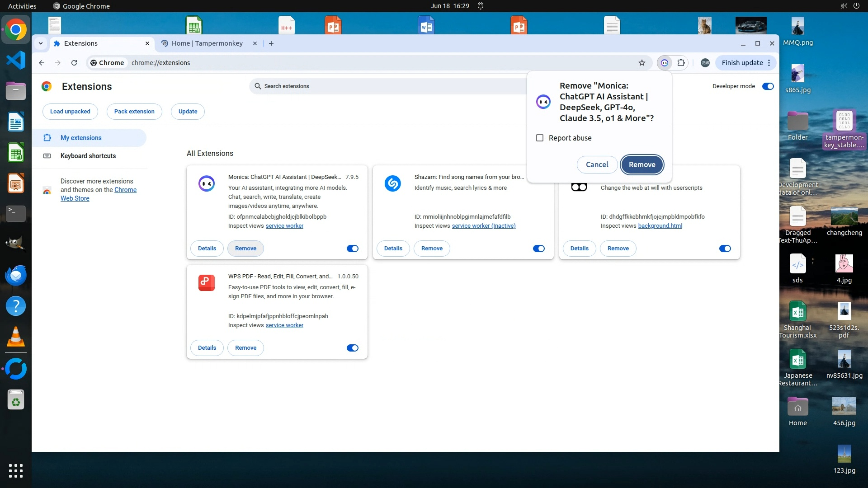Image resolution: width=868 pixels, height=488 pixels.
Task: Bookmark this page with the star icon
Action: pyautogui.click(x=642, y=63)
